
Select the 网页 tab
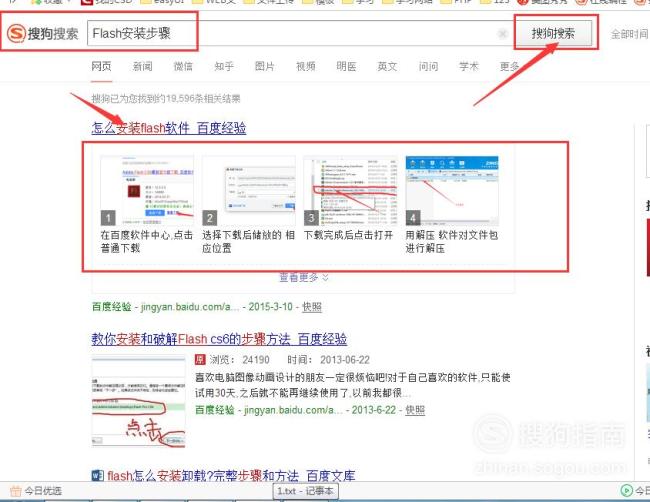(x=101, y=66)
